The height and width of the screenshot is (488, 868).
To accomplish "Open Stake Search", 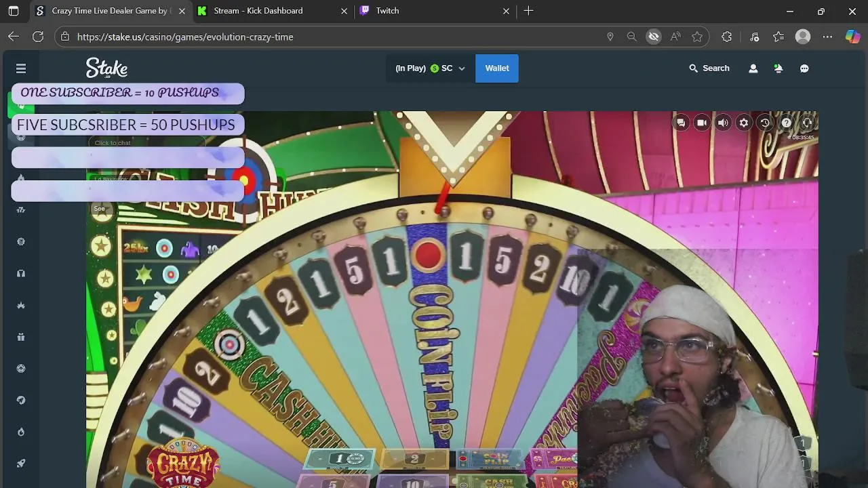I will coord(709,68).
